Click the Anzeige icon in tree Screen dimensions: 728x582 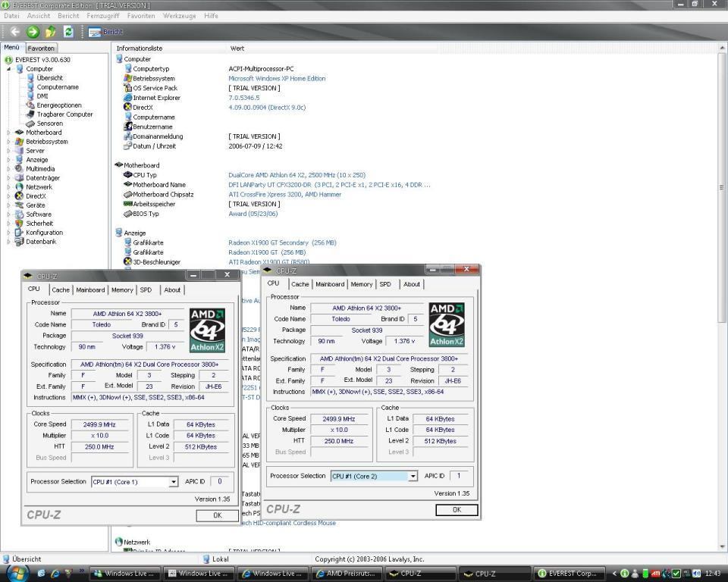tap(19, 160)
